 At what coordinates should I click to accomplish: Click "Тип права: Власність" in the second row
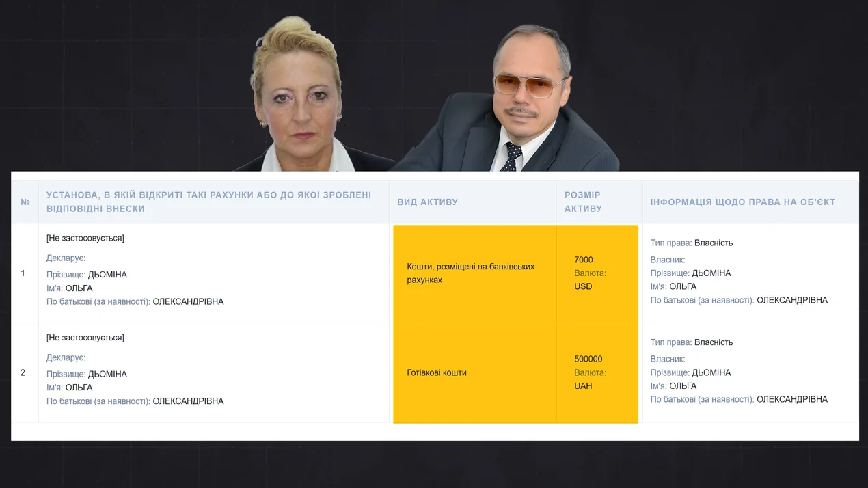pos(691,342)
